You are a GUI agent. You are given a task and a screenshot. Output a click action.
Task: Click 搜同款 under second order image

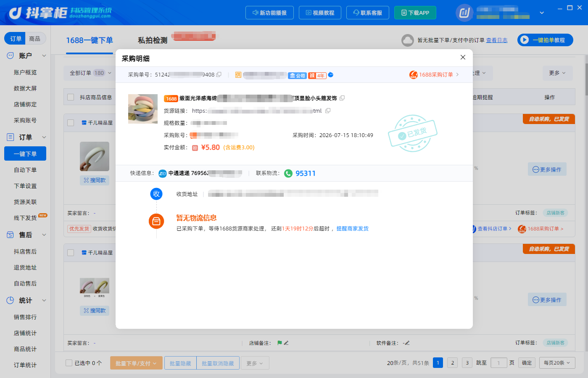click(95, 310)
